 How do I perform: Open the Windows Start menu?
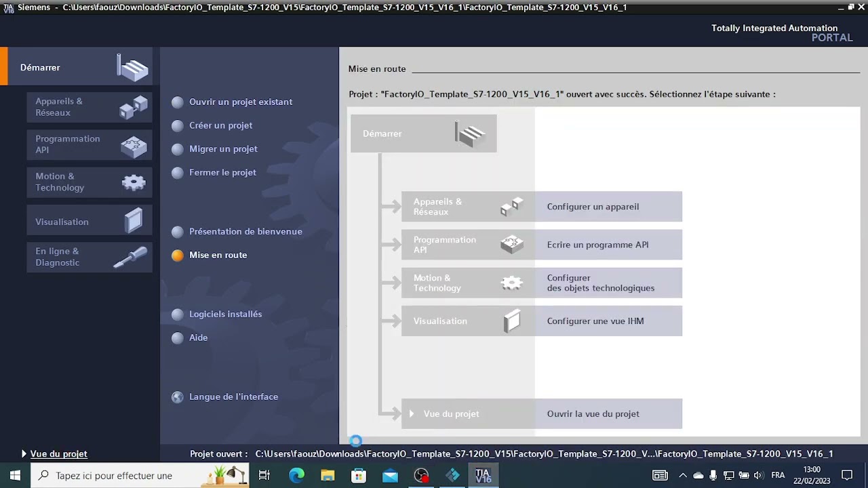pyautogui.click(x=15, y=475)
